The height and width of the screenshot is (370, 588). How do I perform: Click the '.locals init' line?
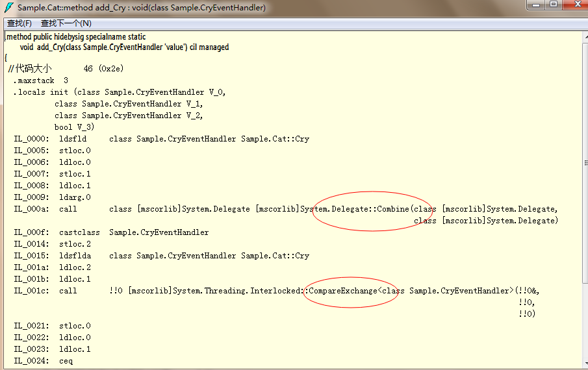(x=120, y=92)
